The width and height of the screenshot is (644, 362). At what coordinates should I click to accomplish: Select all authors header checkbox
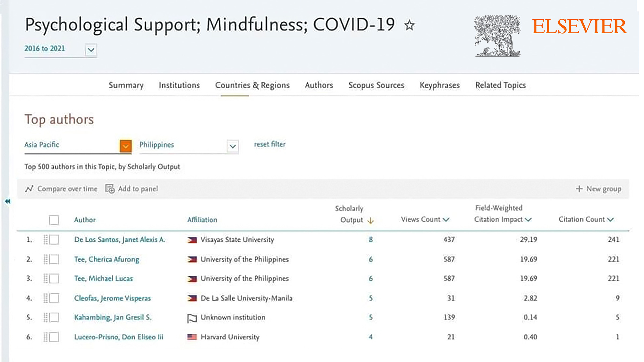coord(54,220)
